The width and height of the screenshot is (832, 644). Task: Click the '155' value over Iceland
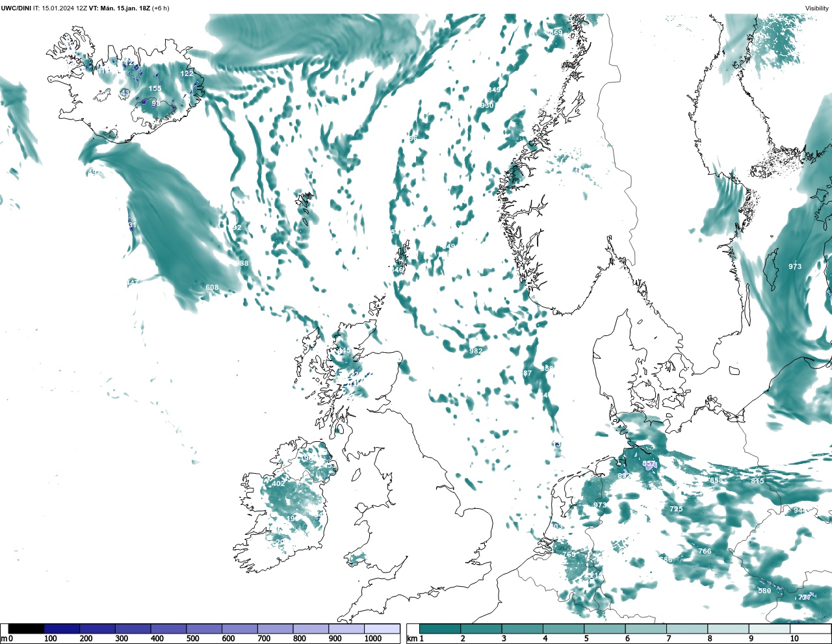pyautogui.click(x=155, y=88)
